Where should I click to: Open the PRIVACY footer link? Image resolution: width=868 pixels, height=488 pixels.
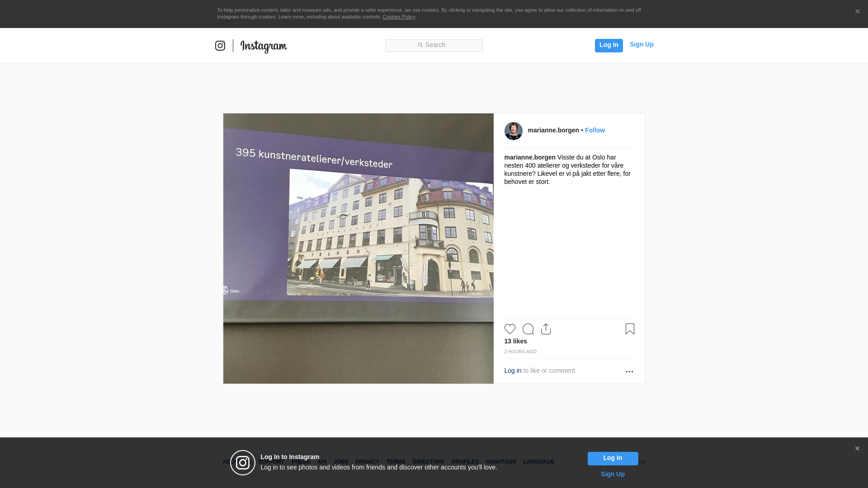click(367, 462)
